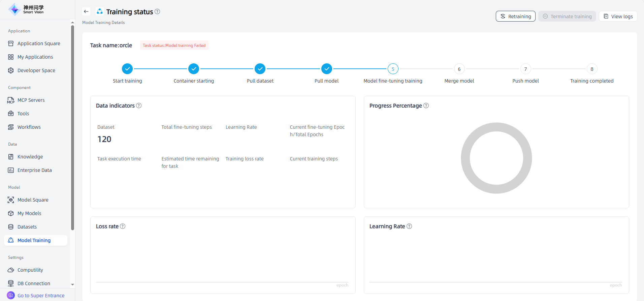Click help icon next to Training status

click(x=157, y=11)
